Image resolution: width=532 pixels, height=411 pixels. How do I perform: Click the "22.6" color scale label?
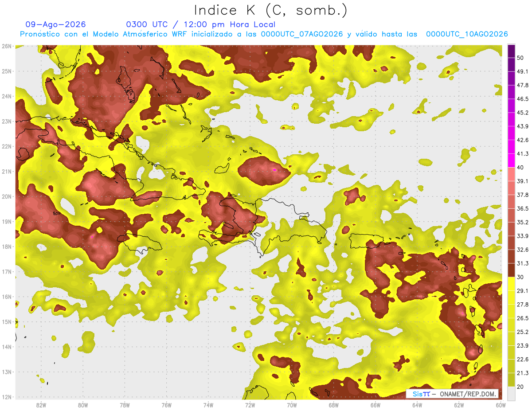coord(523,360)
